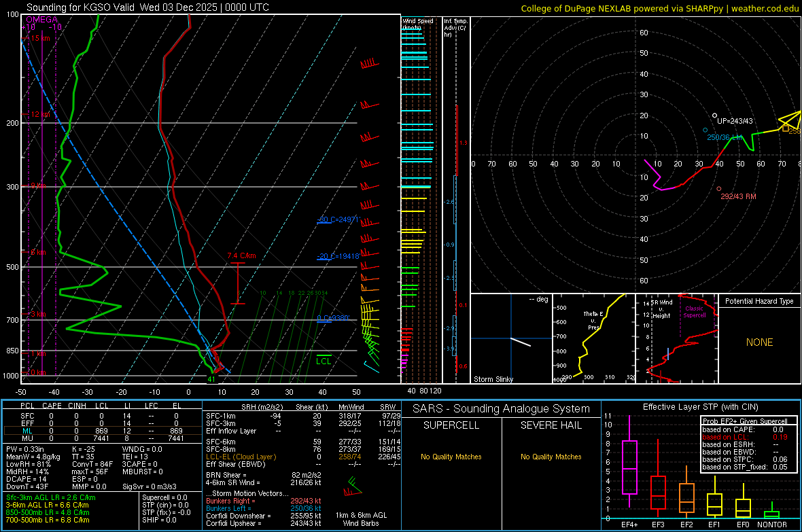Viewport: 802px width, 532px height.
Task: Click the red 'Bunkers Right =' row
Action: [264, 501]
